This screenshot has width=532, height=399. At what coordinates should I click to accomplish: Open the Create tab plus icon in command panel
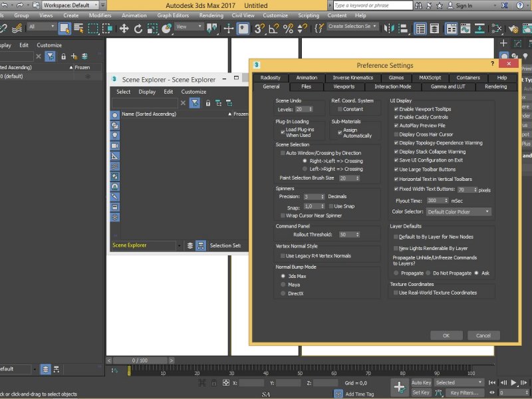click(503, 43)
